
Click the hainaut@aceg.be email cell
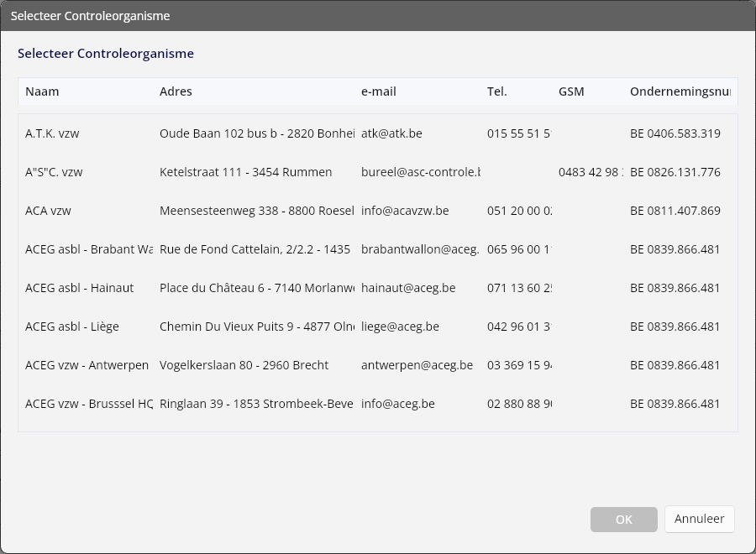pyautogui.click(x=408, y=288)
